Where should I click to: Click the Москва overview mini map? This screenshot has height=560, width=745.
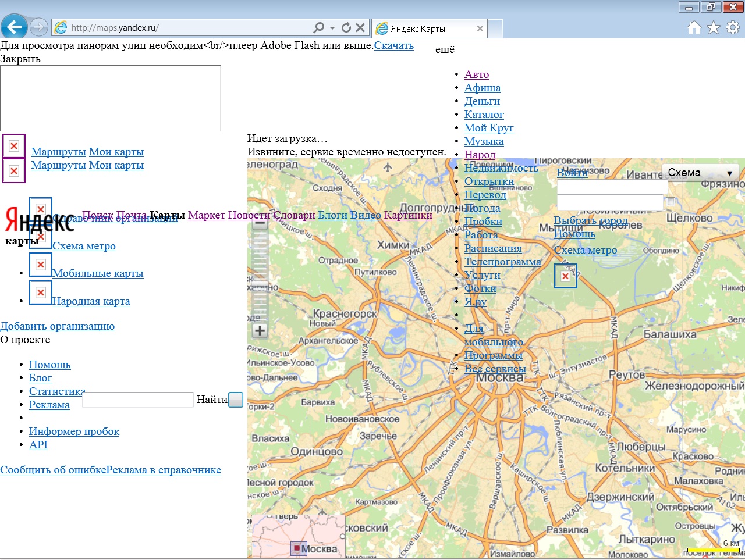(x=298, y=537)
